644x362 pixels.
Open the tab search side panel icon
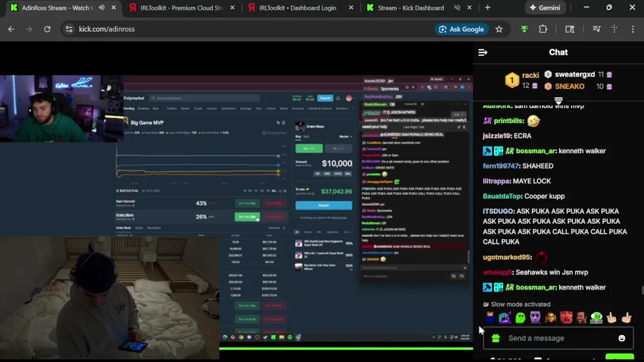[570, 29]
